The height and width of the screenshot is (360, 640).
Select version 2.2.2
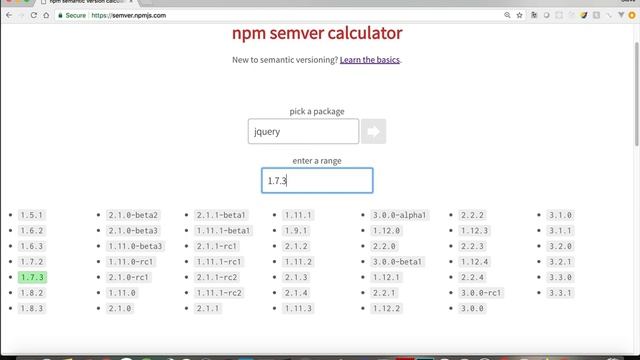[472, 215]
